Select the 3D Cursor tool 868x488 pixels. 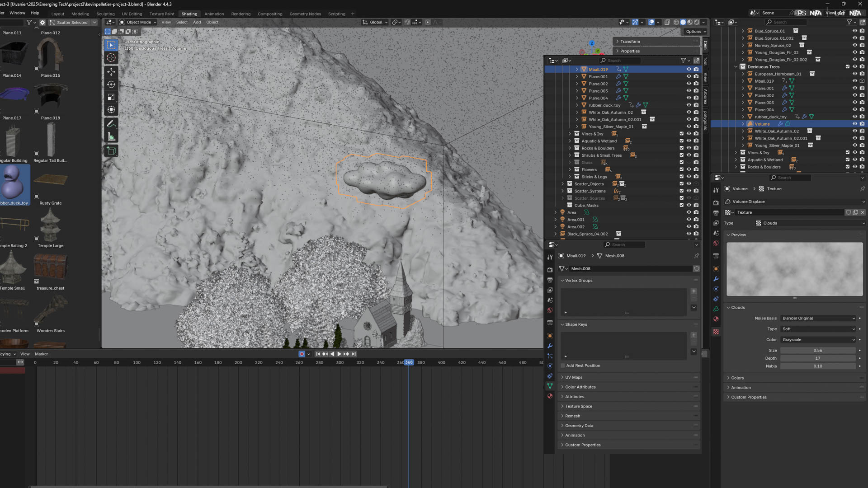pyautogui.click(x=111, y=58)
